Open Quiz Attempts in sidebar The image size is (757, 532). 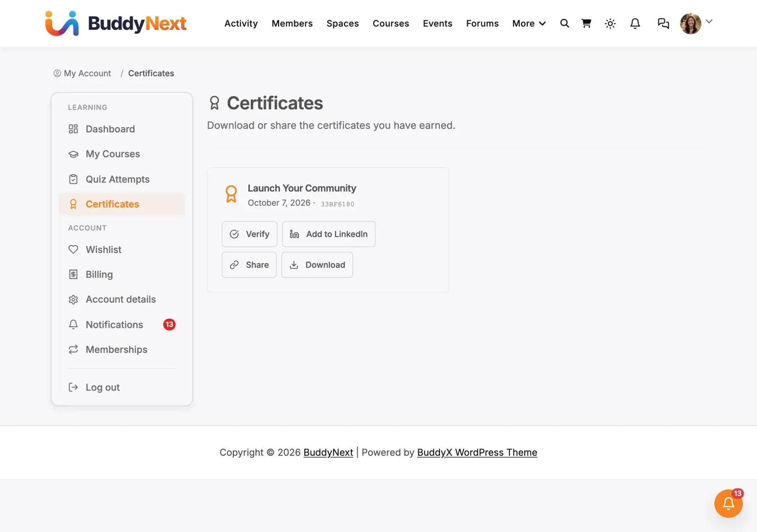coord(122,179)
